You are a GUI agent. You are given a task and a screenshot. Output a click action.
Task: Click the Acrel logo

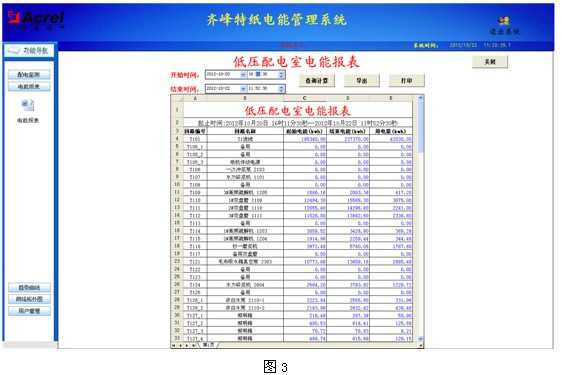click(x=36, y=20)
